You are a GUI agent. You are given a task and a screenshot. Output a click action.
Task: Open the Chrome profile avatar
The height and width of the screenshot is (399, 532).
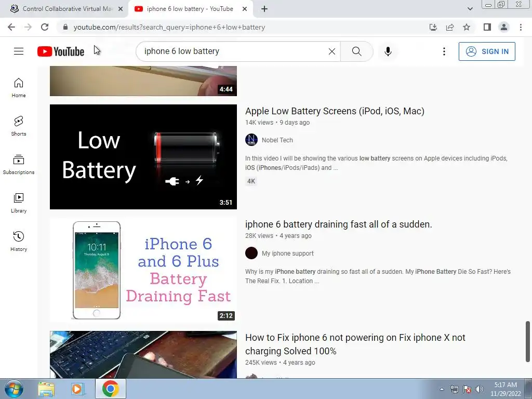pyautogui.click(x=504, y=27)
